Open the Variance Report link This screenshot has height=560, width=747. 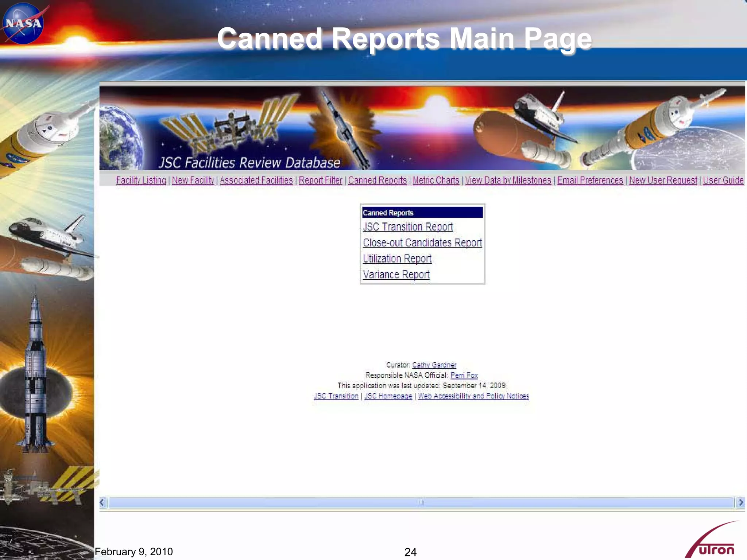click(396, 275)
